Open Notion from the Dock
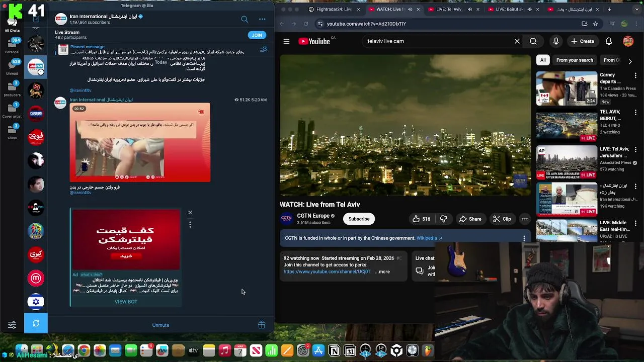The image size is (644, 362). click(x=334, y=350)
